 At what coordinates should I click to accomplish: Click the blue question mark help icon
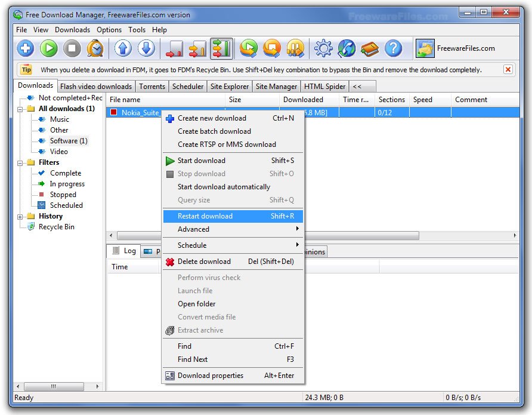(393, 48)
